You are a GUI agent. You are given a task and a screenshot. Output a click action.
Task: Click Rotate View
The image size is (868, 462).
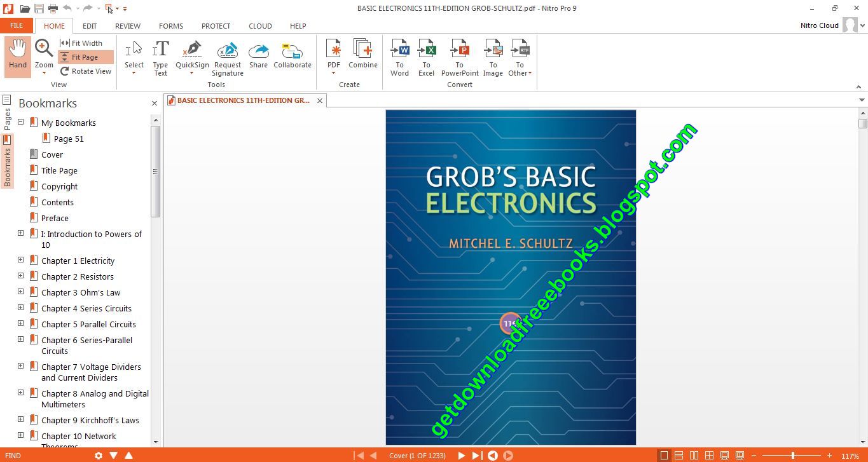coord(86,71)
